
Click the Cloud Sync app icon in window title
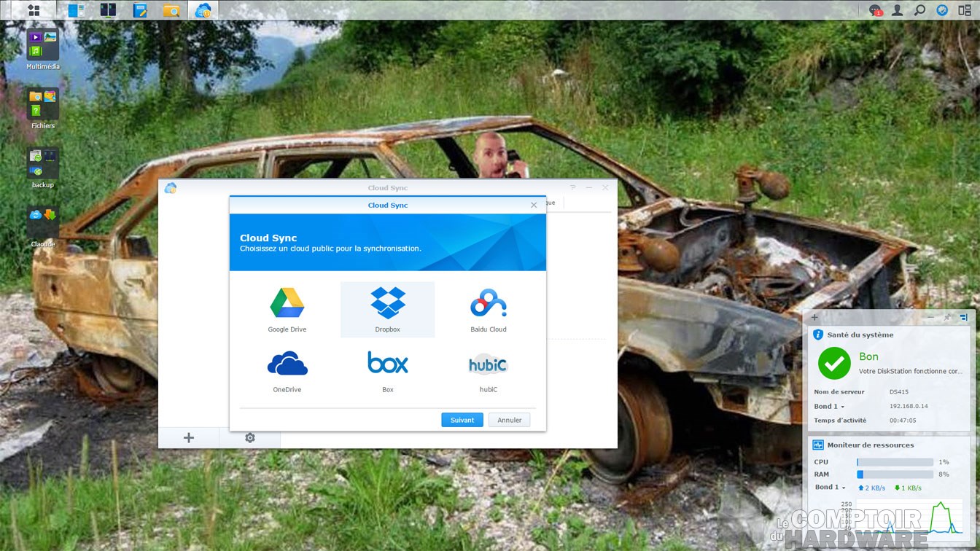(171, 188)
